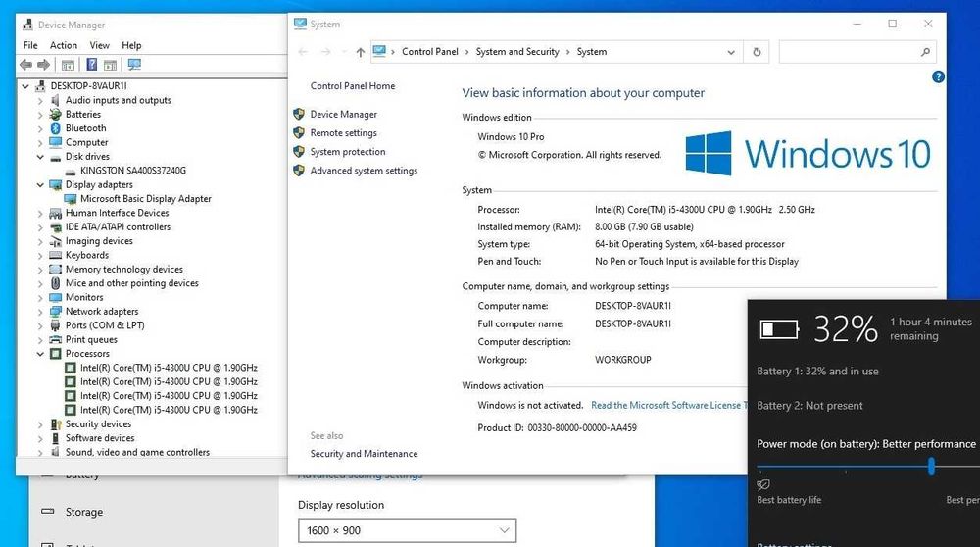Click Battery 1: 32% and in use text

pos(817,372)
